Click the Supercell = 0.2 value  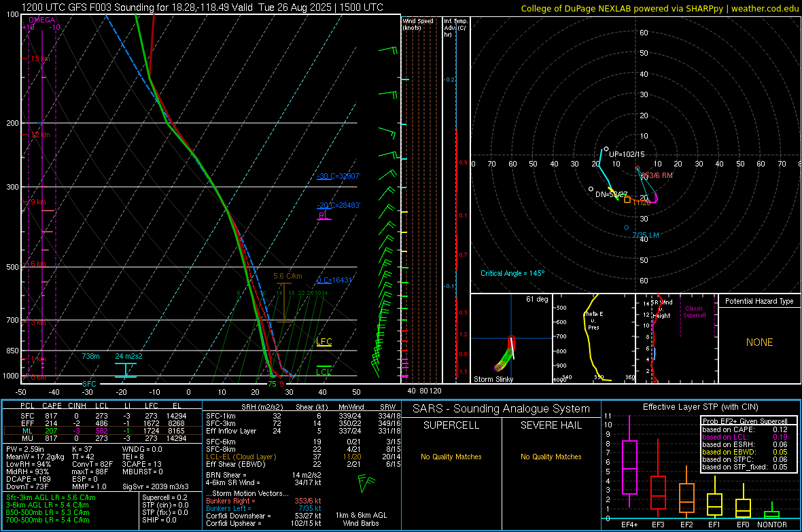164,497
